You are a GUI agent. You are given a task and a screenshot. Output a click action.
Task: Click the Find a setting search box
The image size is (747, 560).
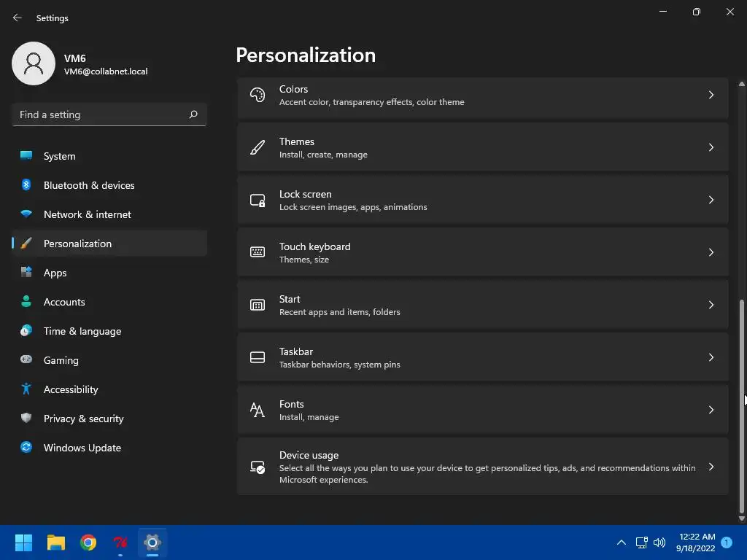109,114
